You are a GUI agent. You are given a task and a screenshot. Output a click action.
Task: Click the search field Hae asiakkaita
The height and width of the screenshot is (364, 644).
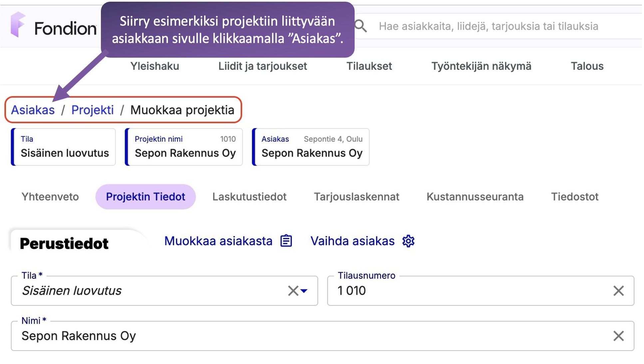point(488,26)
